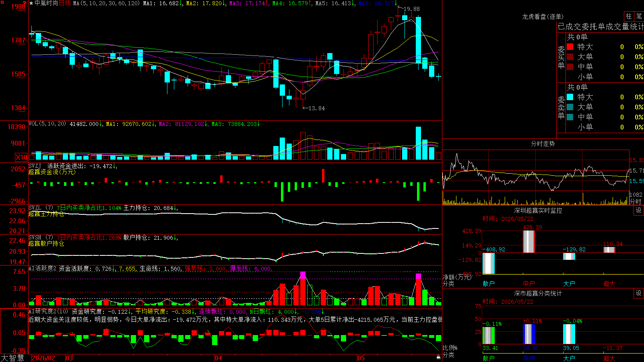Click the 爆发线: 6.000 label
The image size is (644, 362).
pyautogui.click(x=250, y=269)
